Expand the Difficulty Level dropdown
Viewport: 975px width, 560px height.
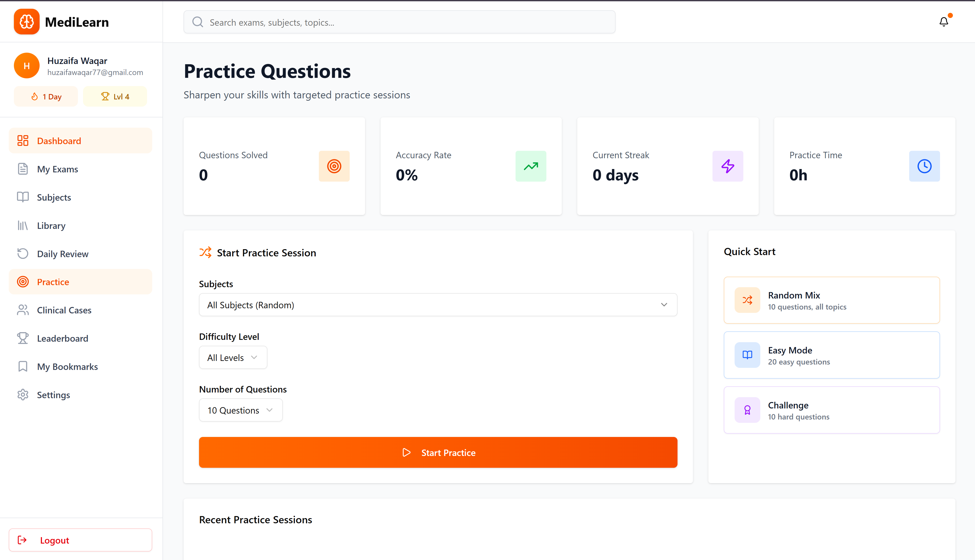click(232, 357)
